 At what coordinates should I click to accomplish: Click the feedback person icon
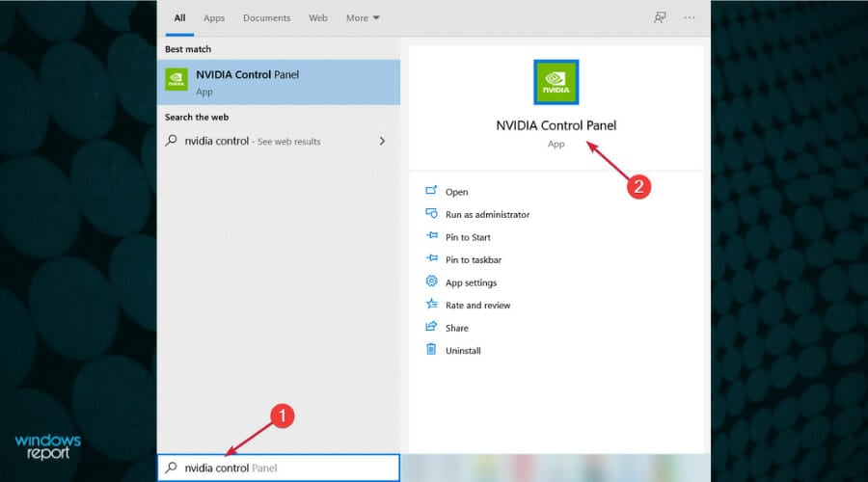(x=660, y=17)
